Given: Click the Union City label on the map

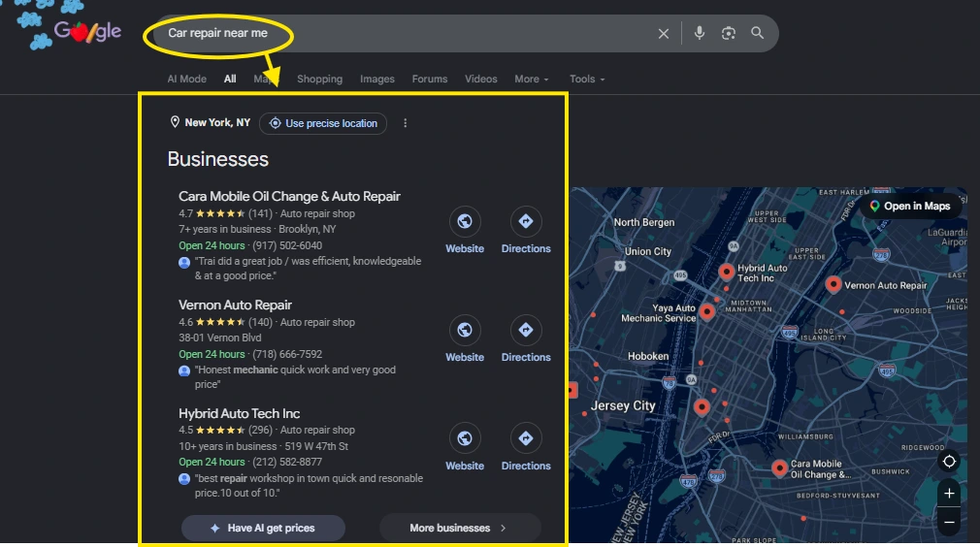Looking at the screenshot, I should pos(648,251).
